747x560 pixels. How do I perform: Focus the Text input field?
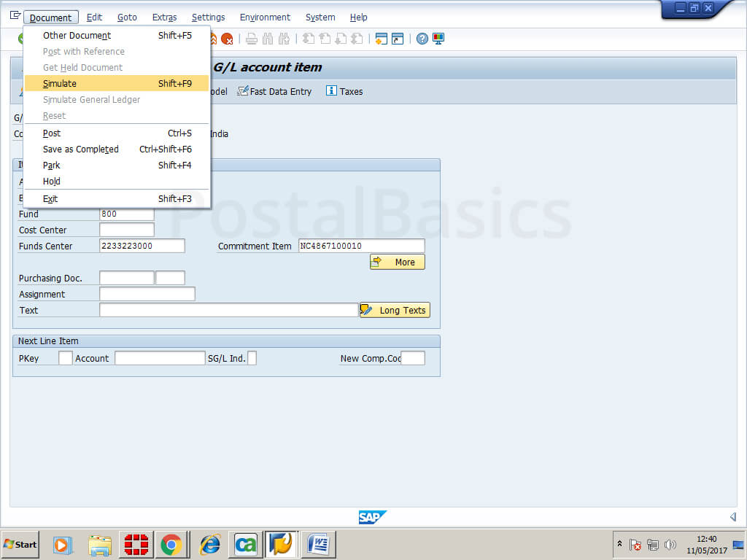[228, 310]
